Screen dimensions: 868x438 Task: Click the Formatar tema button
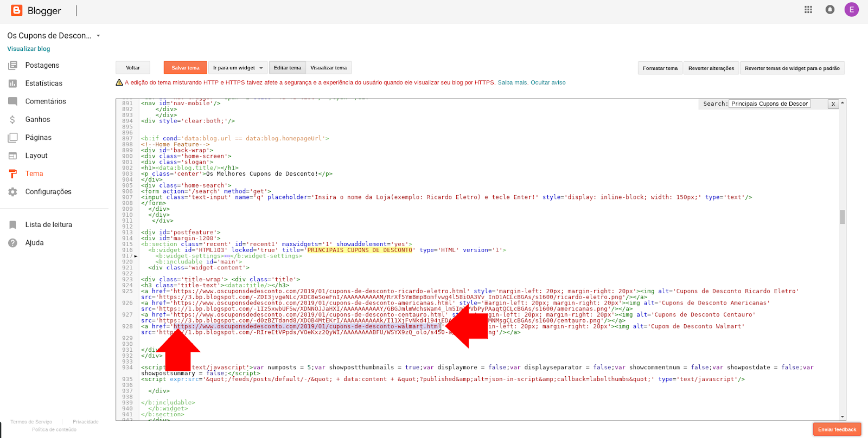point(660,68)
